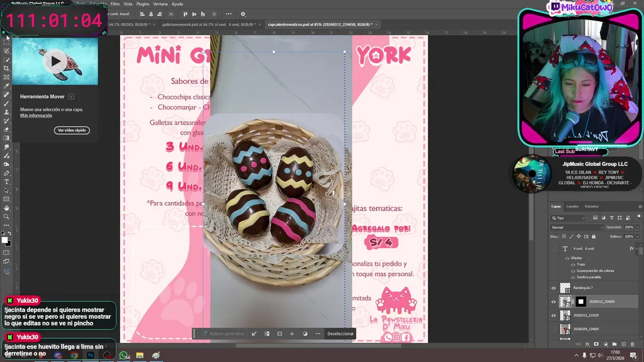Open the Filtro menu
644x362 pixels.
point(115,4)
